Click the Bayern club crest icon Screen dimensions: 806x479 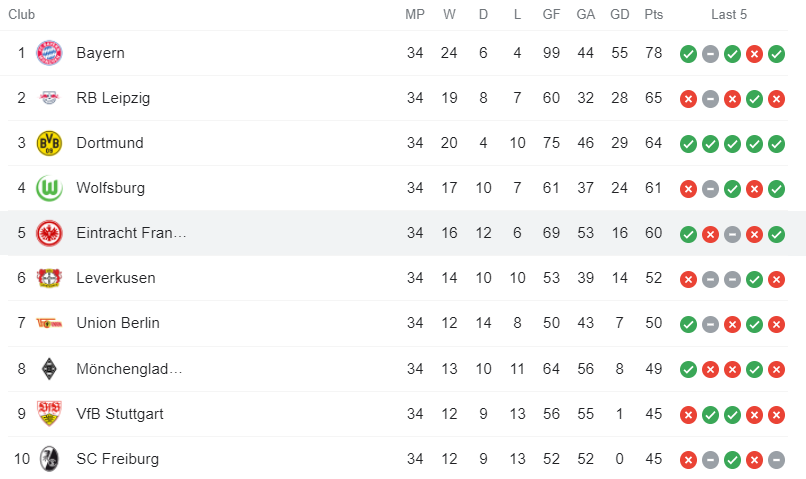[x=49, y=53]
